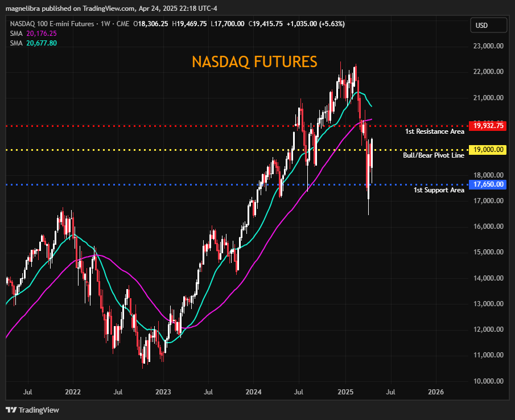The height and width of the screenshot is (420, 515).
Task: Click the +1,035.00 (+5.63%) change value
Action: point(316,24)
